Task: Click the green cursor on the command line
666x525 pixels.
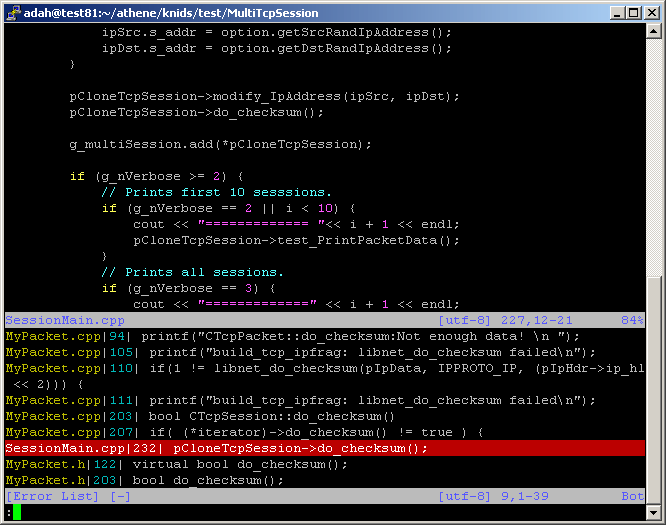Action: coord(17,512)
